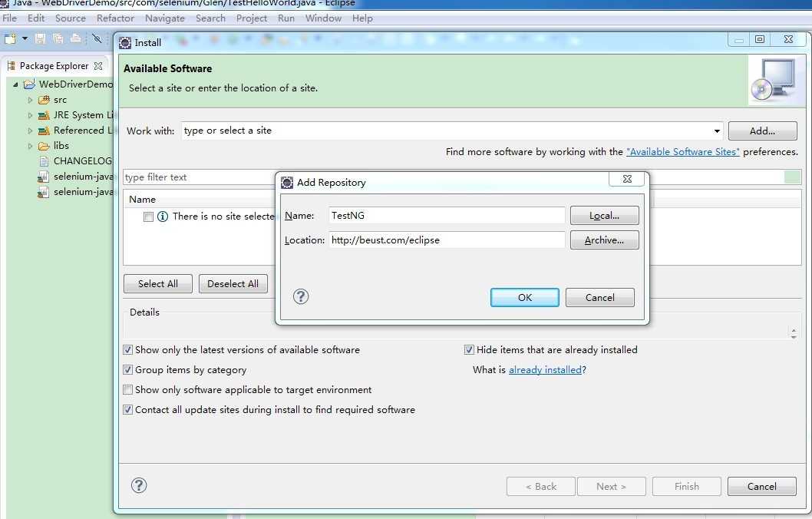Check the no site selected checkbox

149,217
